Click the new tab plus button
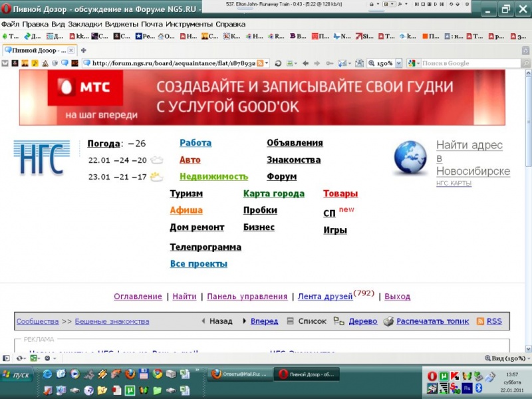The image size is (532, 399). (x=83, y=50)
